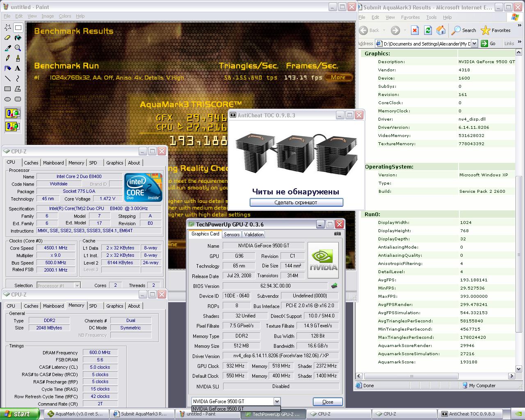This screenshot has width=525, height=420.
Task: Switch to TechPowerUp GPU-Z taskbar item
Action: click(273, 414)
